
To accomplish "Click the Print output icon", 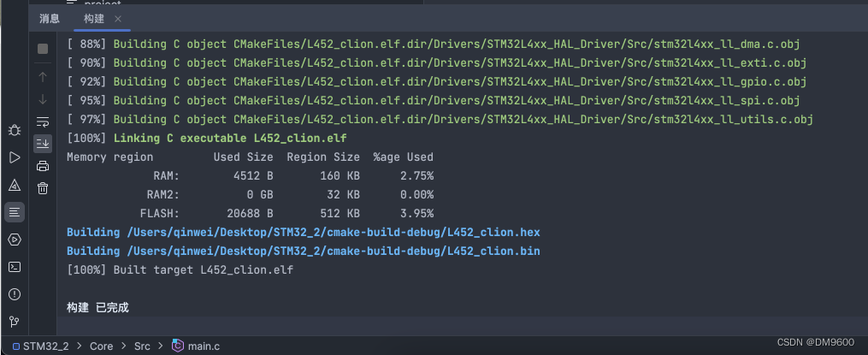I will [43, 166].
